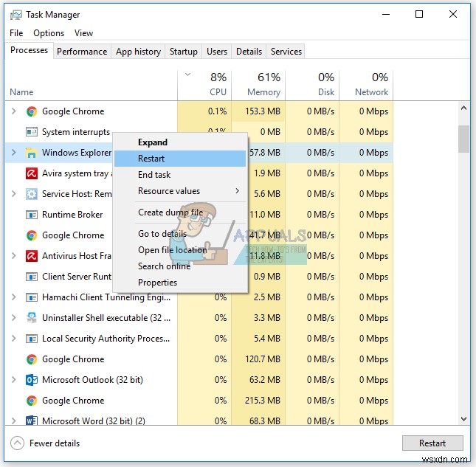Click the Avira system tray icon
The height and width of the screenshot is (467, 476).
pyautogui.click(x=32, y=173)
